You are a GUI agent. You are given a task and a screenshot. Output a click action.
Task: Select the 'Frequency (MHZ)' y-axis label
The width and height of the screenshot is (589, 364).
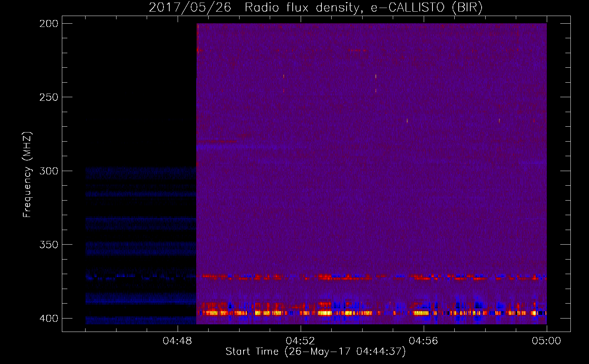click(x=27, y=175)
